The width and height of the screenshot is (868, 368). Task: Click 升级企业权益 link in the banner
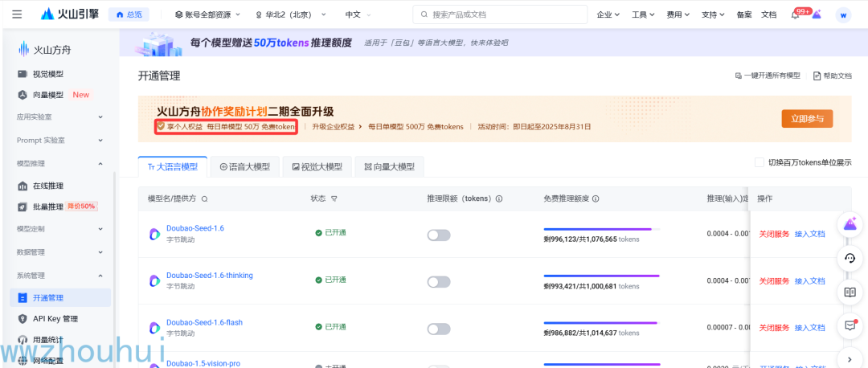(337, 127)
